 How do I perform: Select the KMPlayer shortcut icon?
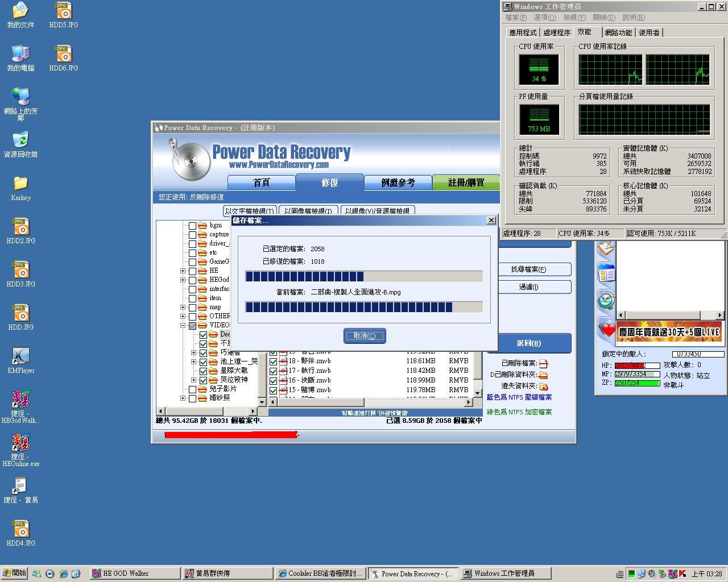[x=20, y=360]
